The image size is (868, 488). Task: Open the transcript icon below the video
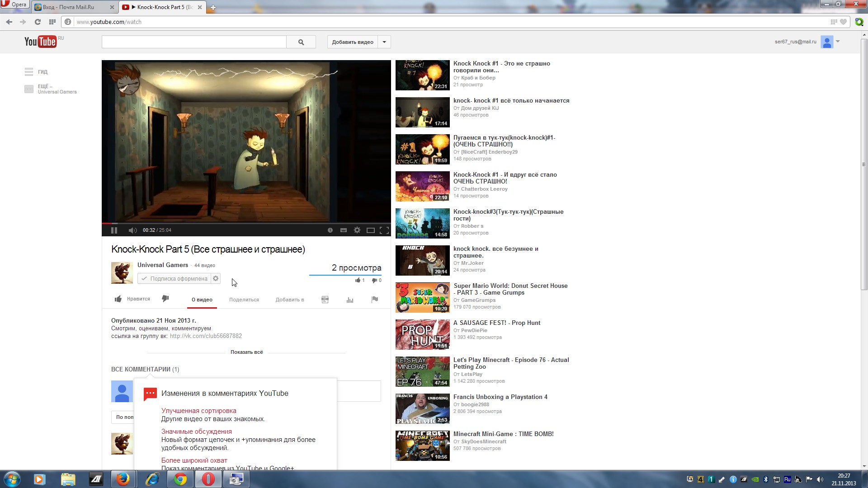[x=325, y=300]
